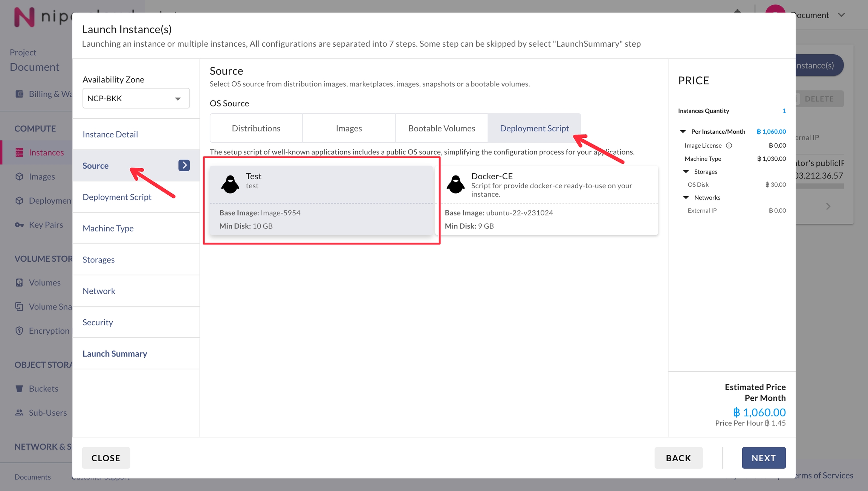Viewport: 868px width, 491px height.
Task: Click the Source step arrow icon
Action: click(184, 165)
